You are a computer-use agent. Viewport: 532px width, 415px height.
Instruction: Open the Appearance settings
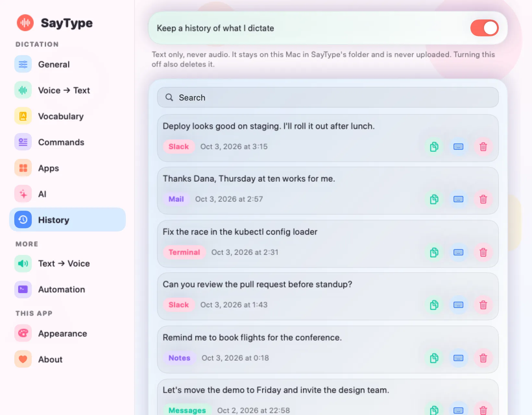(67, 333)
